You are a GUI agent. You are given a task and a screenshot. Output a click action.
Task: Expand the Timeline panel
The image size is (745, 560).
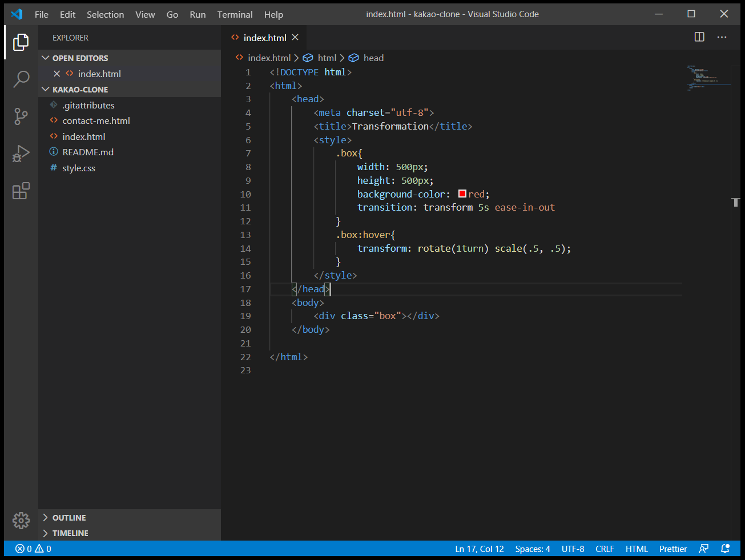coord(130,533)
